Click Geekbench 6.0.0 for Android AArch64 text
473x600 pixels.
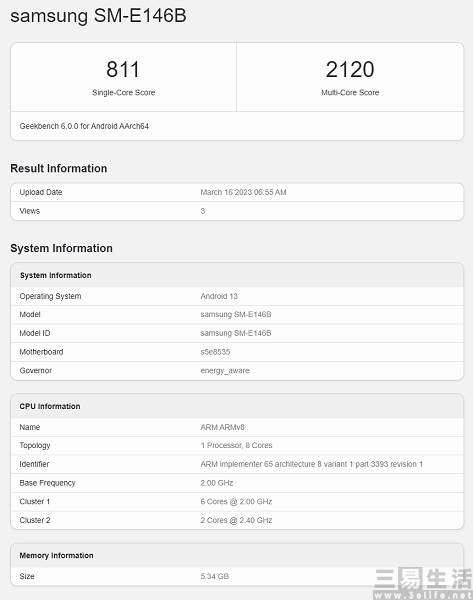point(84,126)
